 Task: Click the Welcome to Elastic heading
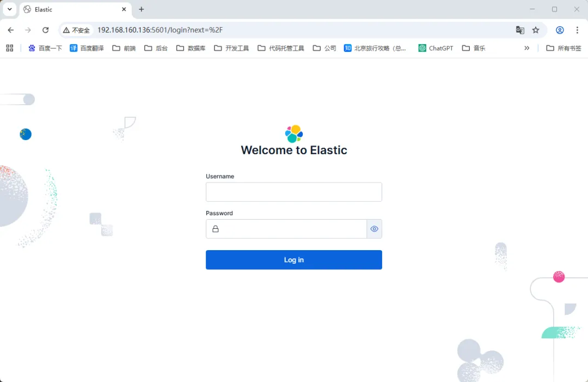294,150
